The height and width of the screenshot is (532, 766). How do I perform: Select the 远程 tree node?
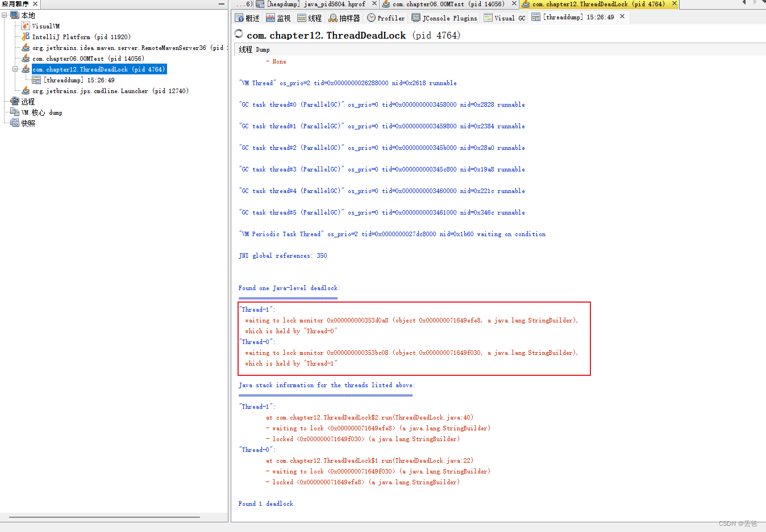(x=28, y=102)
